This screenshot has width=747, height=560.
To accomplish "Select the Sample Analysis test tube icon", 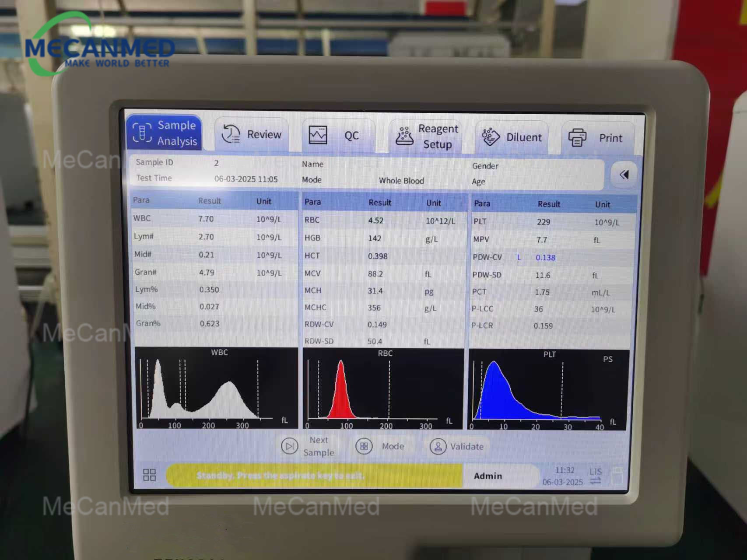I will 142,132.
